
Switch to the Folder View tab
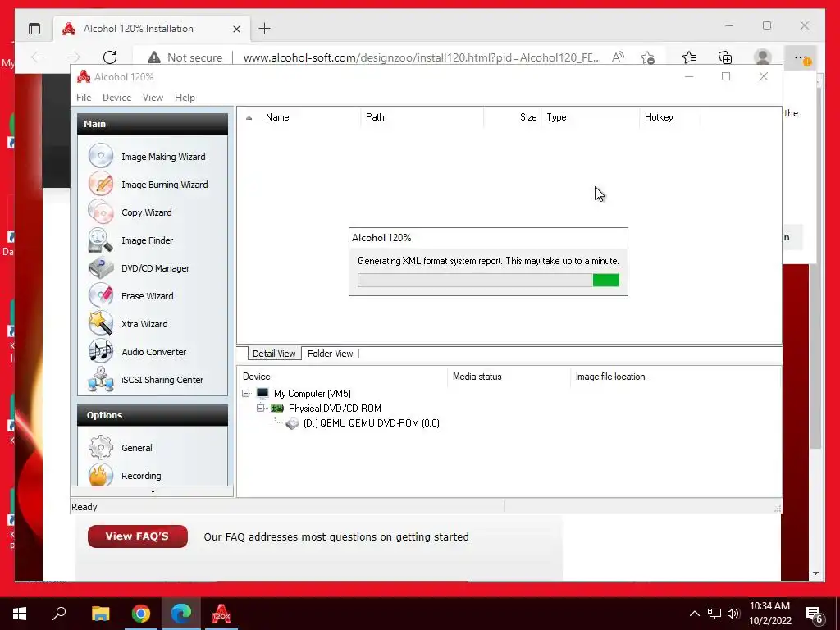(x=330, y=354)
